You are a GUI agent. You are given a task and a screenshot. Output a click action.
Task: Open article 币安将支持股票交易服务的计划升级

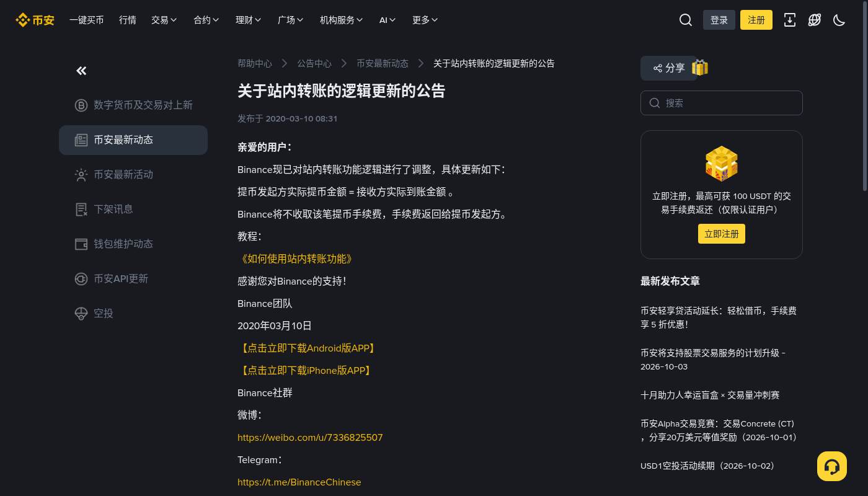tap(713, 360)
